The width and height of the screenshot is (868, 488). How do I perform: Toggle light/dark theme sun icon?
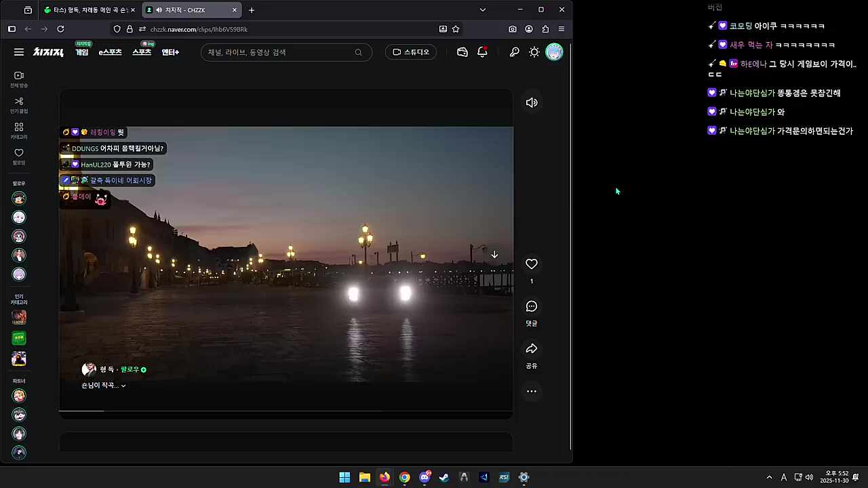534,52
